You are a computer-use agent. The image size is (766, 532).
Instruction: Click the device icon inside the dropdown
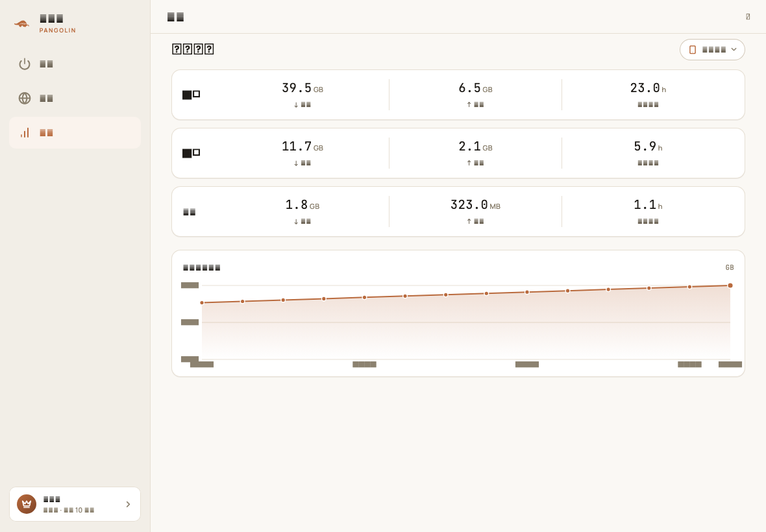692,50
